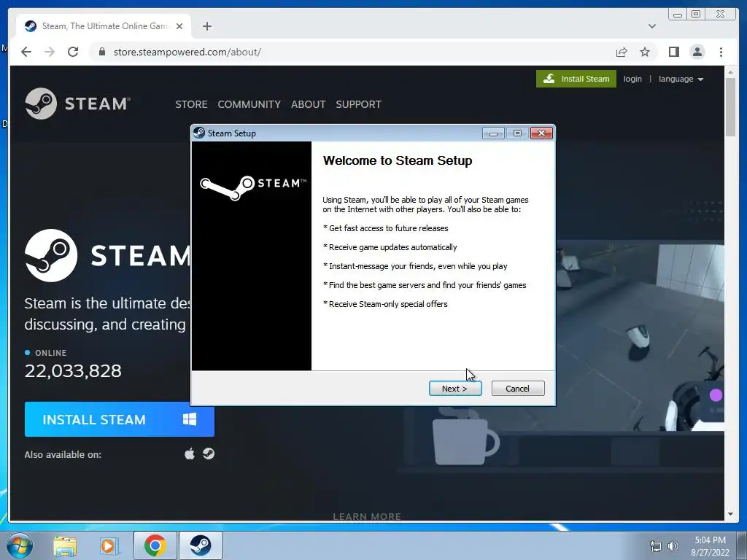This screenshot has width=747, height=560.
Task: Switch to Steam Setup in the taskbar
Action: click(201, 545)
